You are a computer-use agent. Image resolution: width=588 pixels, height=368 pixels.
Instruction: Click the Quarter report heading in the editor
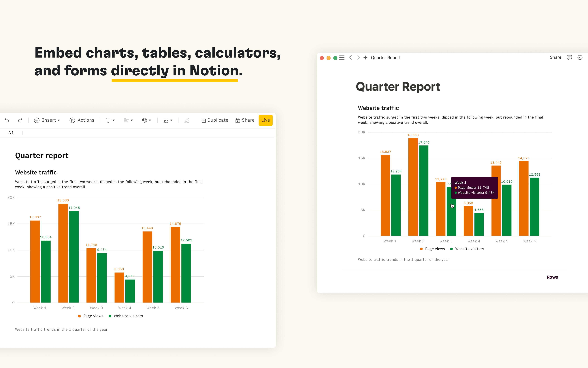pyautogui.click(x=42, y=155)
